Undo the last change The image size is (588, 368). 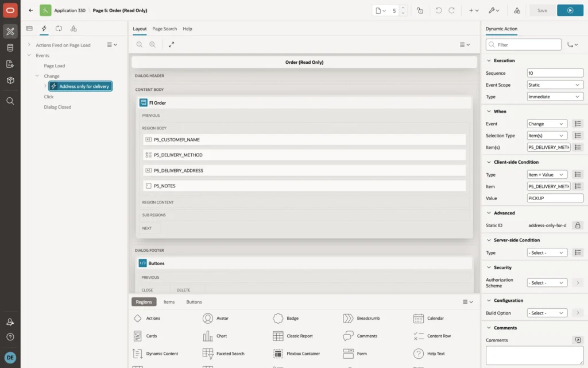click(438, 10)
